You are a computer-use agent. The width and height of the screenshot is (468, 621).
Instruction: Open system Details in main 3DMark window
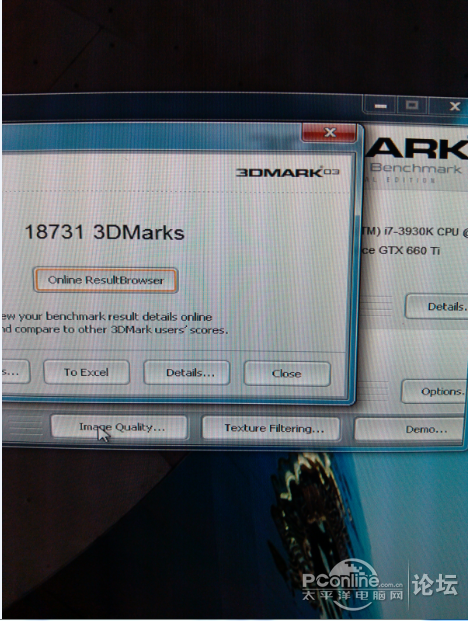pos(437,306)
